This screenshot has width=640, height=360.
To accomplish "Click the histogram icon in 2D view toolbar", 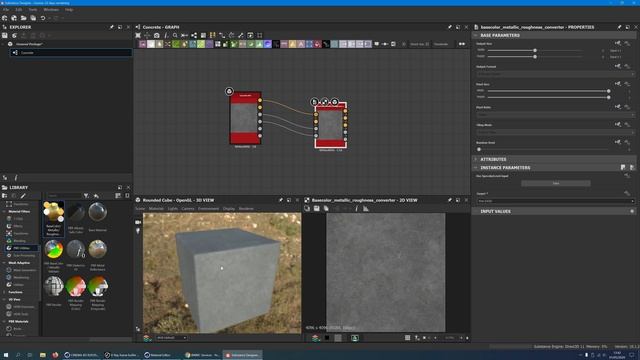I will click(x=366, y=209).
